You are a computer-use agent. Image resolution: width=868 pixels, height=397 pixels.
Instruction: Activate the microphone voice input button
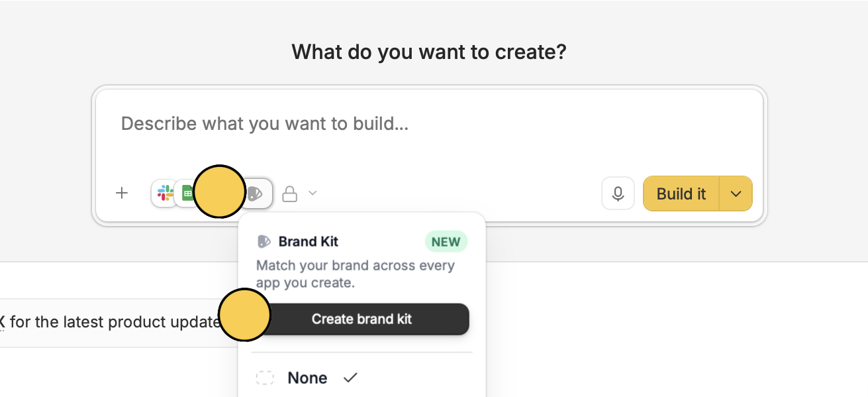pos(618,194)
